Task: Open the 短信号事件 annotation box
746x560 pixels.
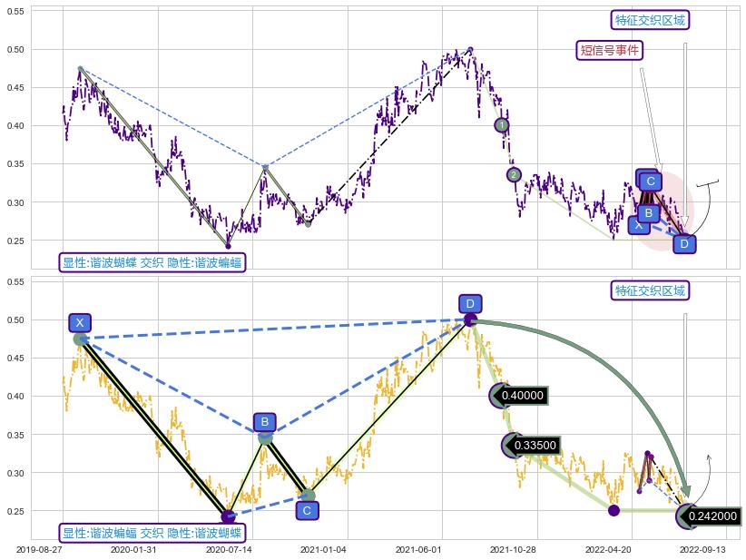Action: [x=609, y=50]
